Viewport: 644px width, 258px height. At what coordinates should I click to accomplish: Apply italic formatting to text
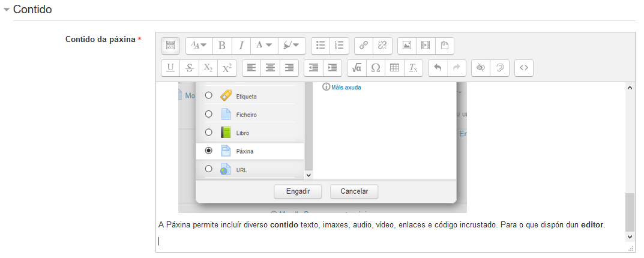tap(241, 45)
